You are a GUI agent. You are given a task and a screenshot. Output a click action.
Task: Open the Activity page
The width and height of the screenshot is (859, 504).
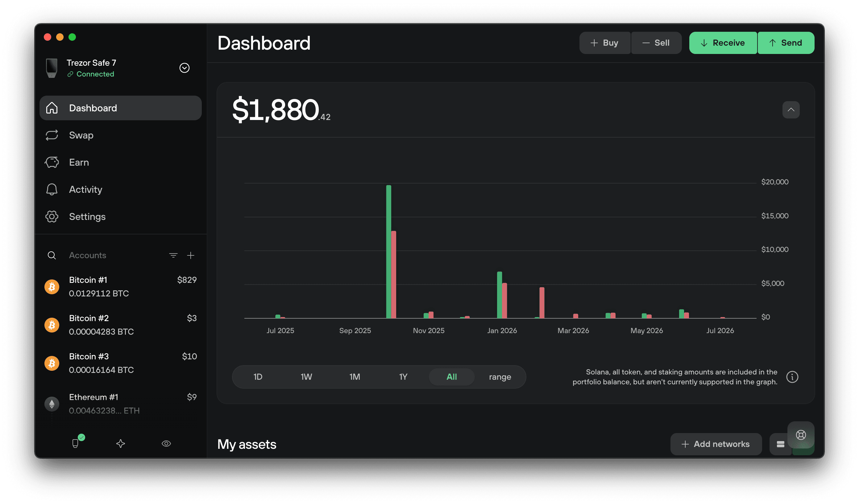(x=120, y=189)
